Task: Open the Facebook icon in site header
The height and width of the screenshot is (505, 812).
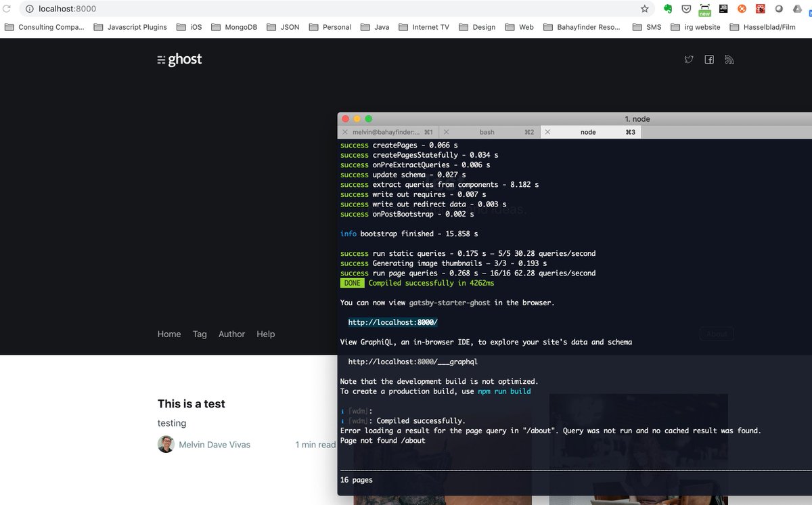Action: coord(709,60)
